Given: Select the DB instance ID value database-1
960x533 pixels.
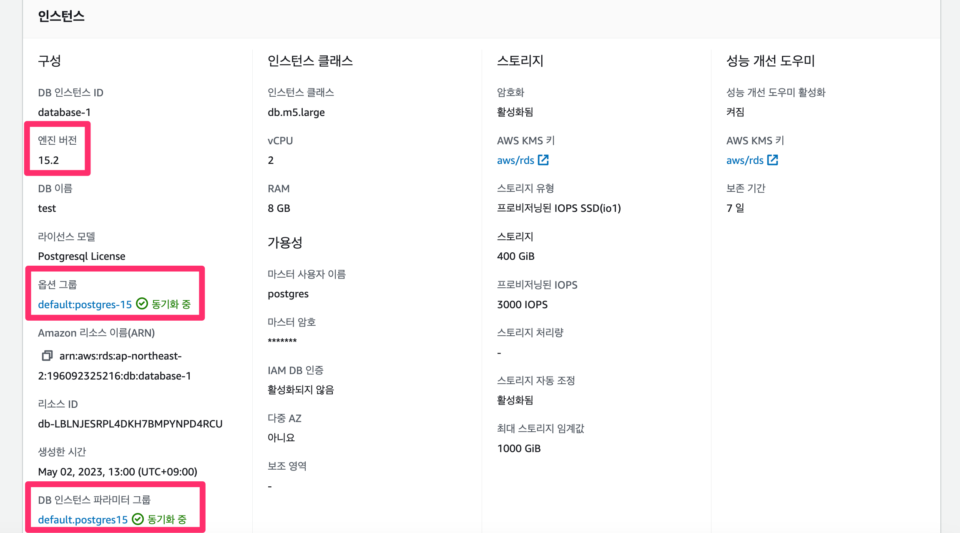Looking at the screenshot, I should pyautogui.click(x=64, y=112).
